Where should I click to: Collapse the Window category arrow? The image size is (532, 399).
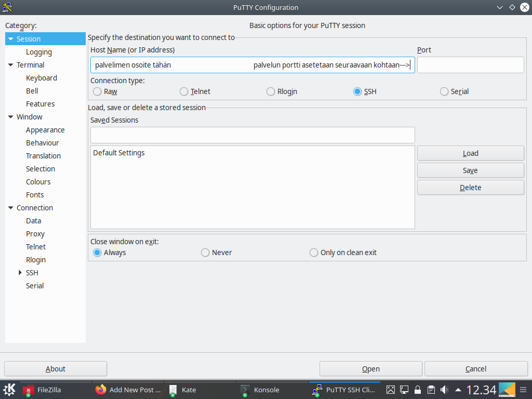pyautogui.click(x=10, y=117)
